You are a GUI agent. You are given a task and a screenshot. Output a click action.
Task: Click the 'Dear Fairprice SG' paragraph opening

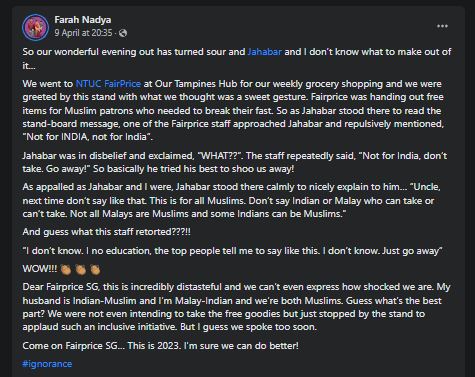[x=236, y=307]
